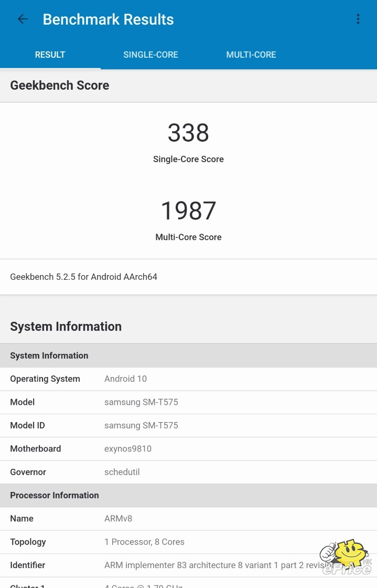Open the three-dot overflow menu
This screenshot has height=588, width=377.
coord(358,19)
